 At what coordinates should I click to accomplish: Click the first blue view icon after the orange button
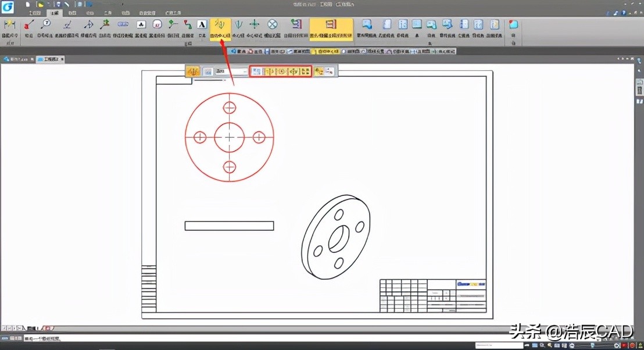pos(366,28)
